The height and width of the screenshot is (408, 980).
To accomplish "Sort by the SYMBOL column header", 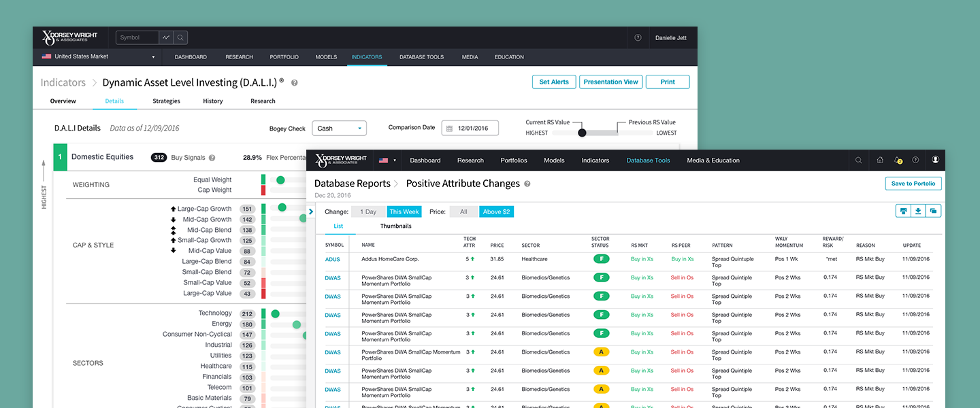I will click(x=334, y=245).
